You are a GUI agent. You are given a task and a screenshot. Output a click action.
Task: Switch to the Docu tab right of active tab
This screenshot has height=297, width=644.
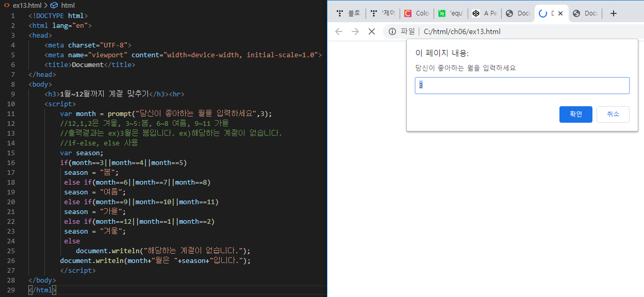tap(585, 13)
